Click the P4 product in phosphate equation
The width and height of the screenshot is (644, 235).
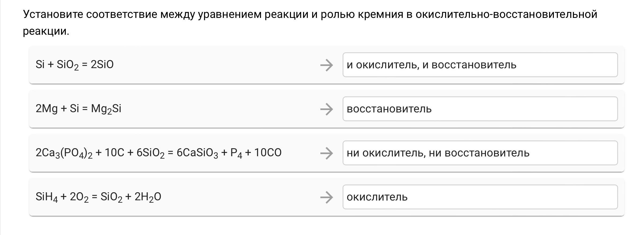point(236,153)
